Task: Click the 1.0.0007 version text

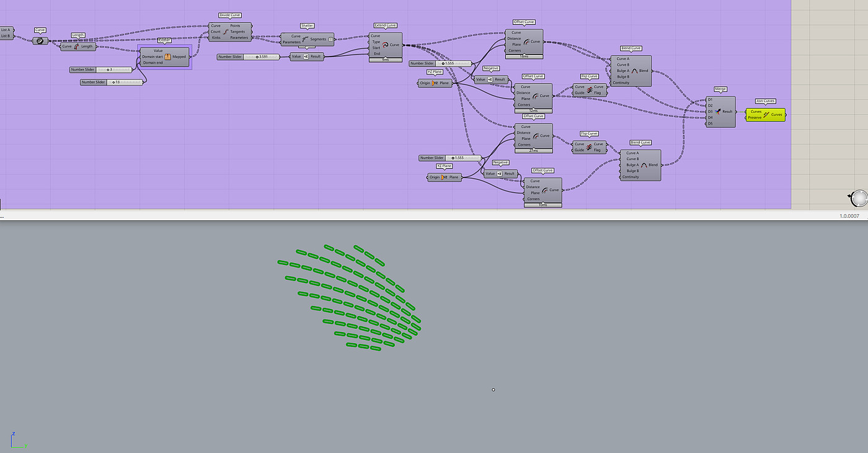Action: coord(849,215)
